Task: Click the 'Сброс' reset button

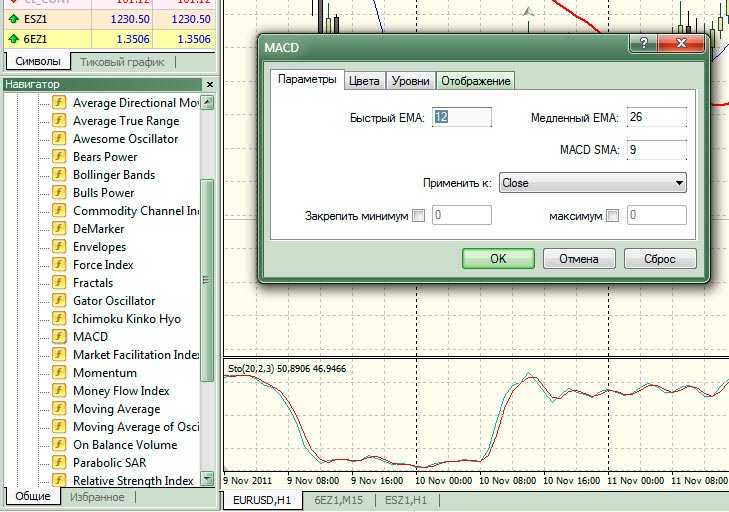Action: (659, 258)
